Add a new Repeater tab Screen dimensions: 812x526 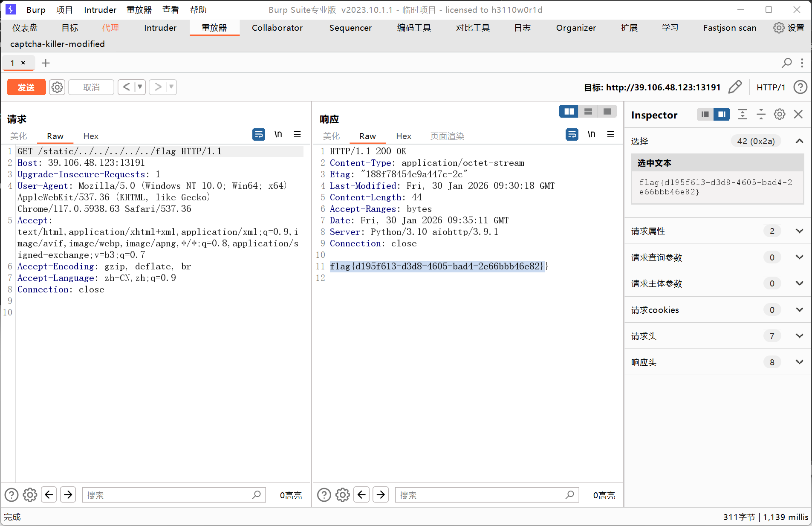(46, 63)
